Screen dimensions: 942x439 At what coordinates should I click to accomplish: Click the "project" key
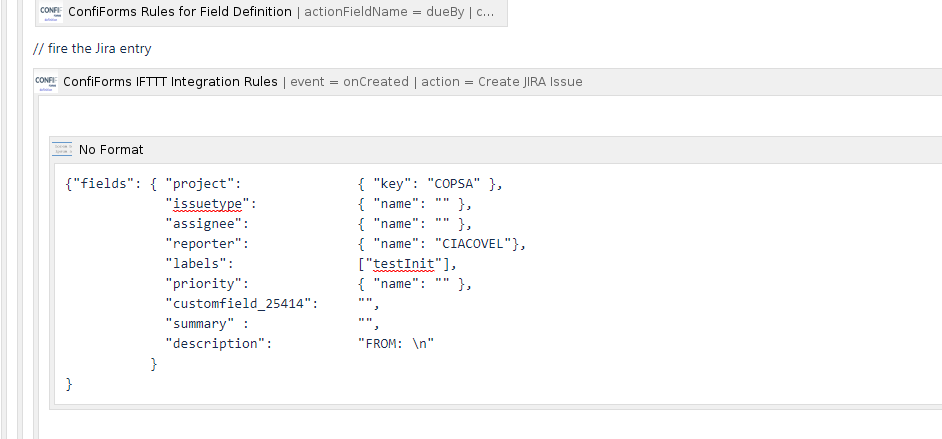click(203, 184)
